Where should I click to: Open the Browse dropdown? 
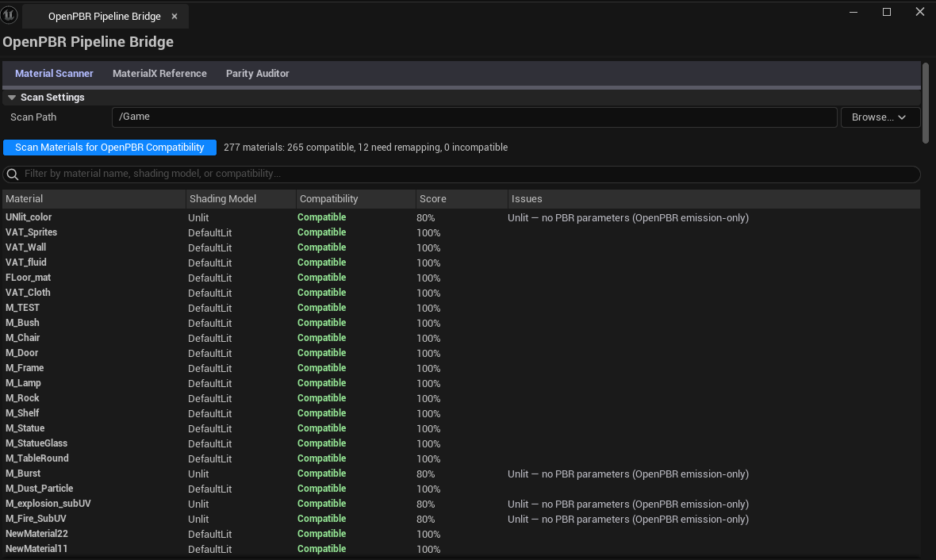pos(880,117)
